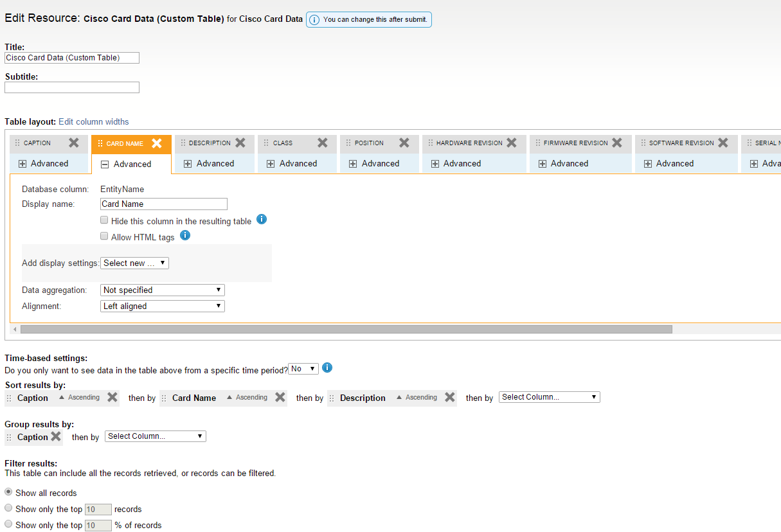Enable Allow HTML tags checkbox
781x532 pixels.
coord(104,236)
